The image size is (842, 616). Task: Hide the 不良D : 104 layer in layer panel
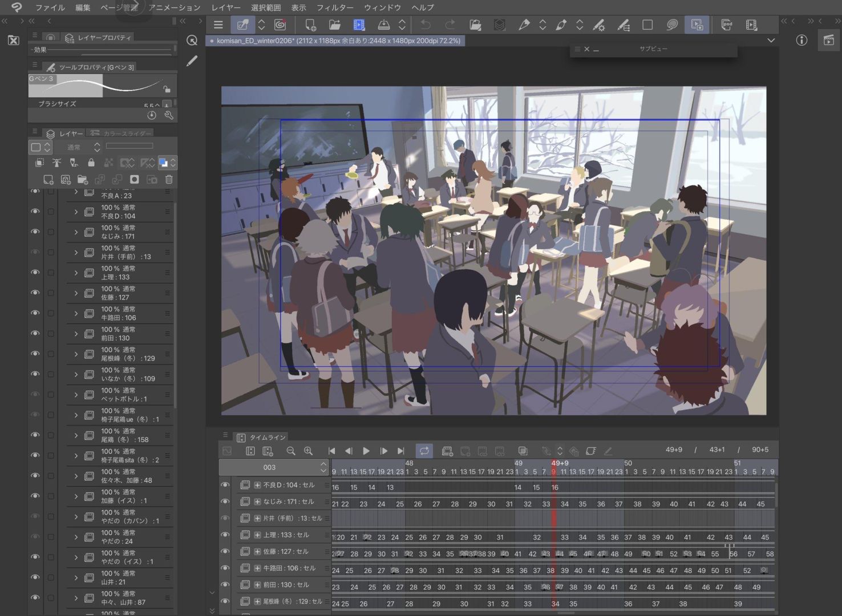(35, 211)
